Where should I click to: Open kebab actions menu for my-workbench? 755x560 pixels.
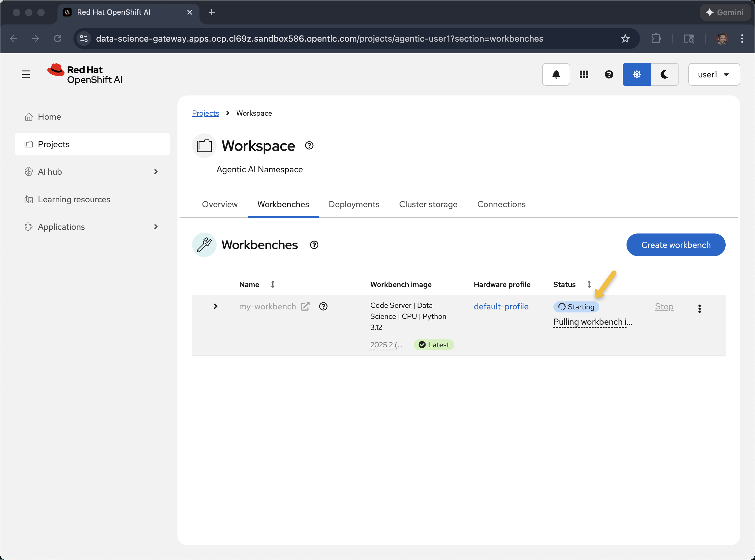click(x=699, y=308)
